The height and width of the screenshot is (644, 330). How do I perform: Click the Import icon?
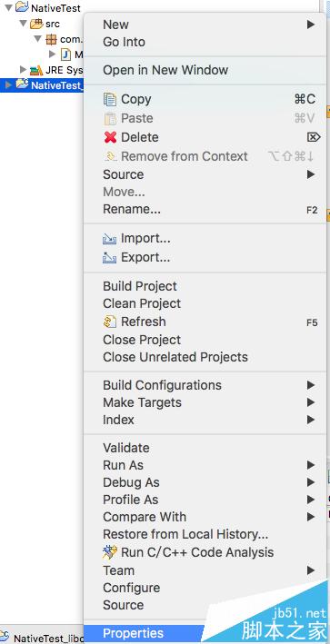110,239
